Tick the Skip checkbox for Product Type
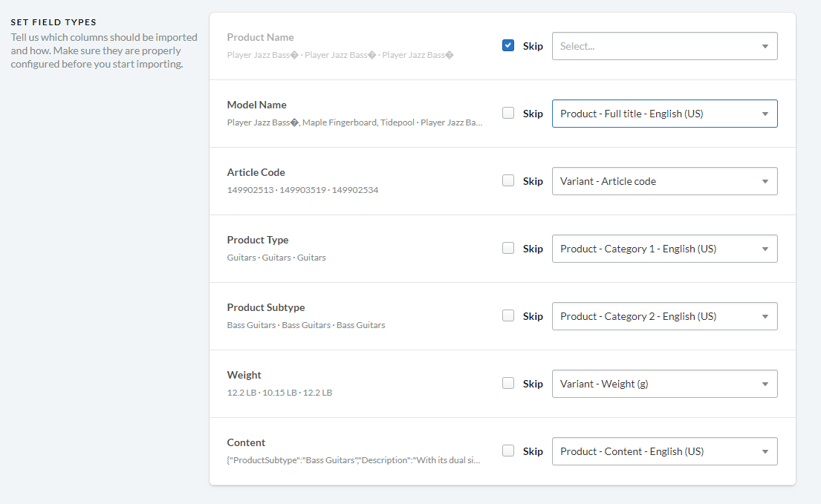Viewport: 821px width, 504px height. pyautogui.click(x=508, y=249)
